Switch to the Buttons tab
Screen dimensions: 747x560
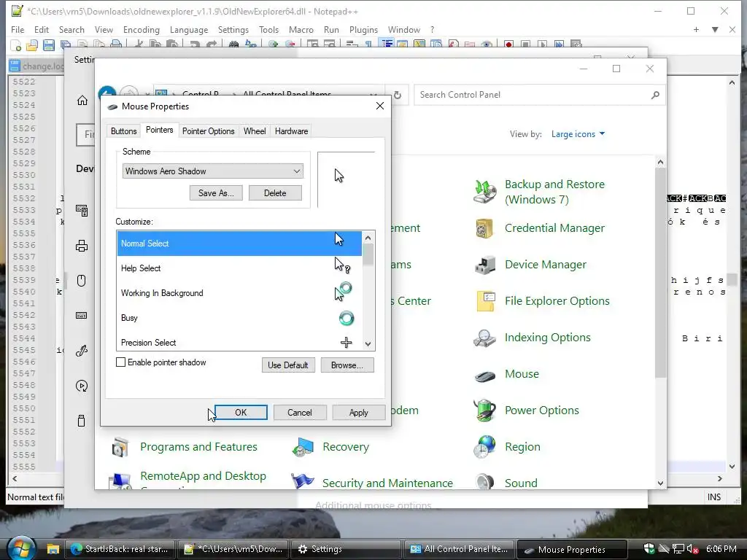click(124, 131)
